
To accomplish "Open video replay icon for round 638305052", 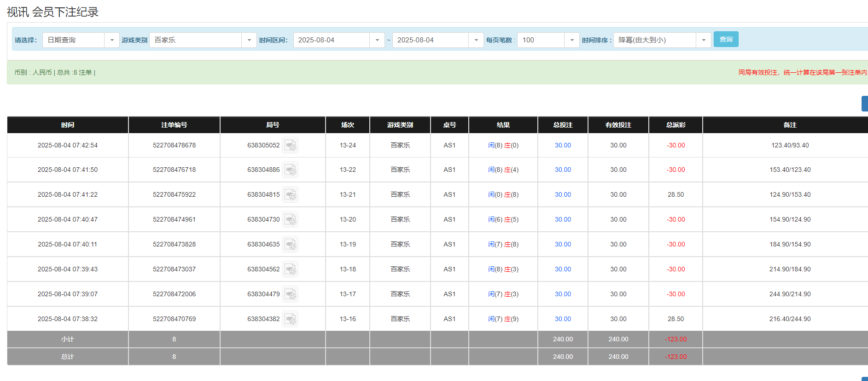I will pyautogui.click(x=290, y=146).
